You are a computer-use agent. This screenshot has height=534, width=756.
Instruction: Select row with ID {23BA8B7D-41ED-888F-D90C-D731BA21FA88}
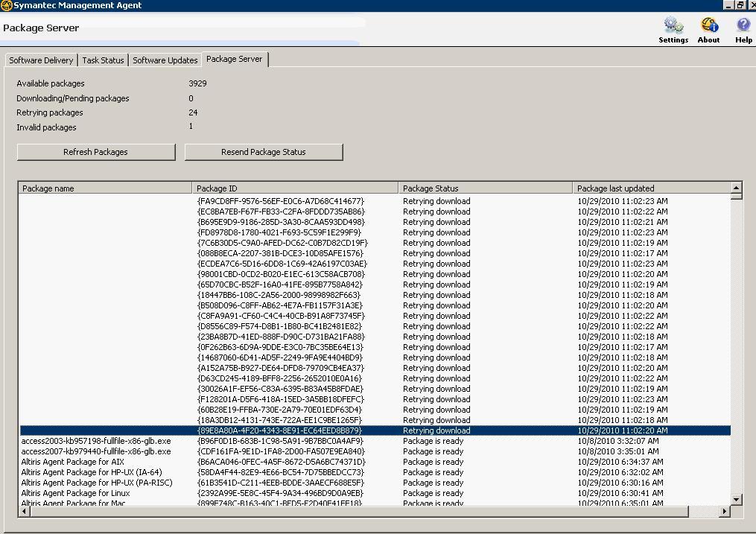point(375,337)
